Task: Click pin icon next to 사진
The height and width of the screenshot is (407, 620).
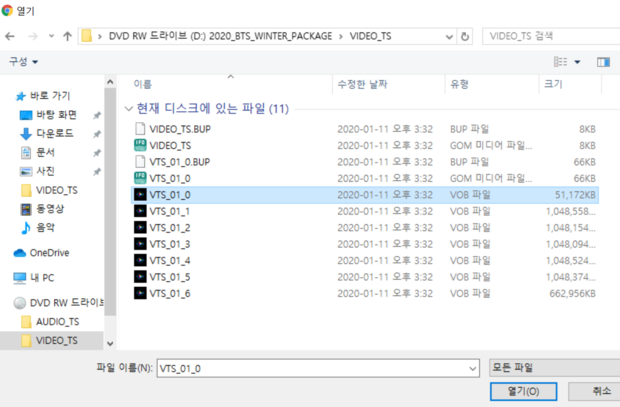Action: 97,172
